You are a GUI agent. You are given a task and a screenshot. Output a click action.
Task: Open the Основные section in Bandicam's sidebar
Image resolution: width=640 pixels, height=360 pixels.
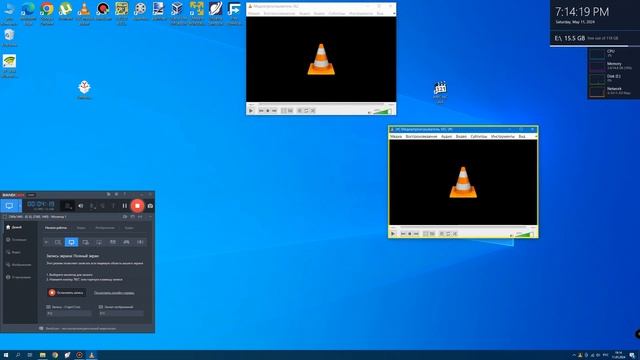[16, 240]
